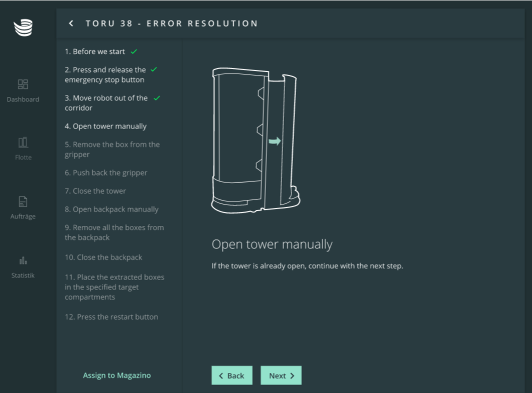Screen dimensions: 532x393
Task: Select step 3 Move robot out of corridor
Action: [x=106, y=103]
